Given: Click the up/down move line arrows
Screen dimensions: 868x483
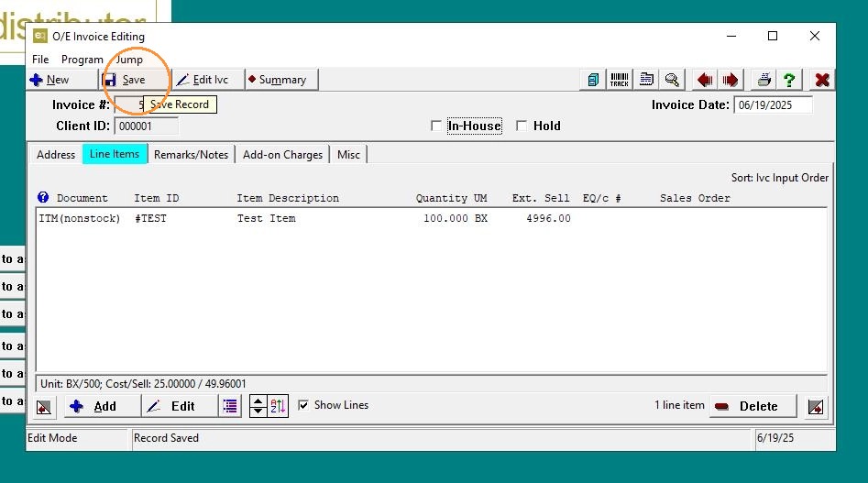Looking at the screenshot, I should pos(258,406).
